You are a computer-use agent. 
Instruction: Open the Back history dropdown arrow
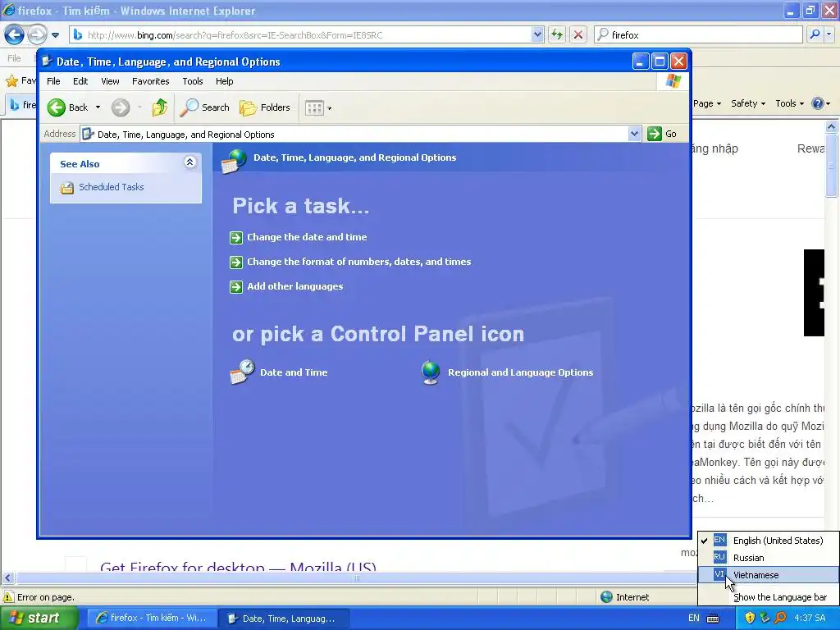tap(98, 107)
